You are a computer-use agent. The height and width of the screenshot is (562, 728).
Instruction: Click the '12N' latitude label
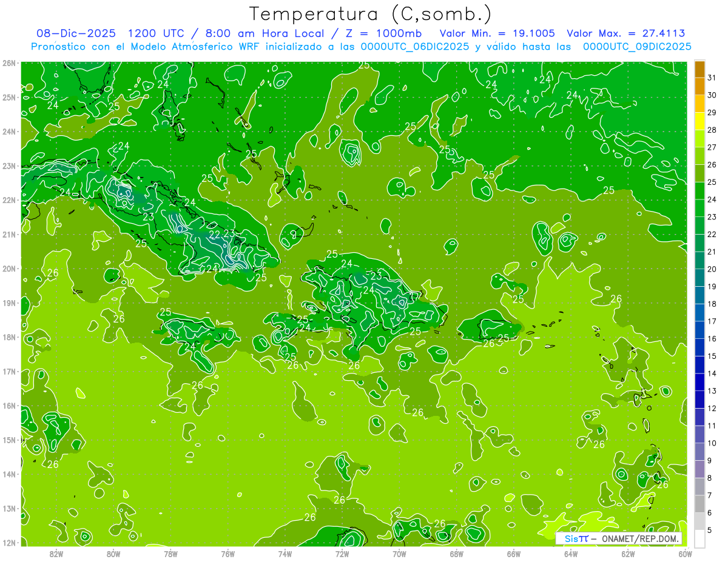(8, 543)
